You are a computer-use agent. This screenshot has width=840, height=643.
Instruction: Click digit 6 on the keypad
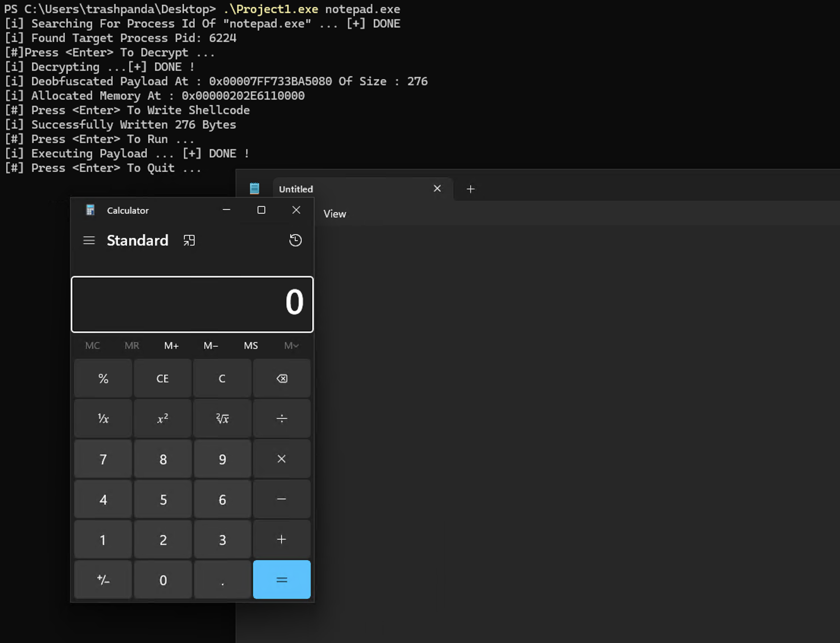[x=222, y=499]
